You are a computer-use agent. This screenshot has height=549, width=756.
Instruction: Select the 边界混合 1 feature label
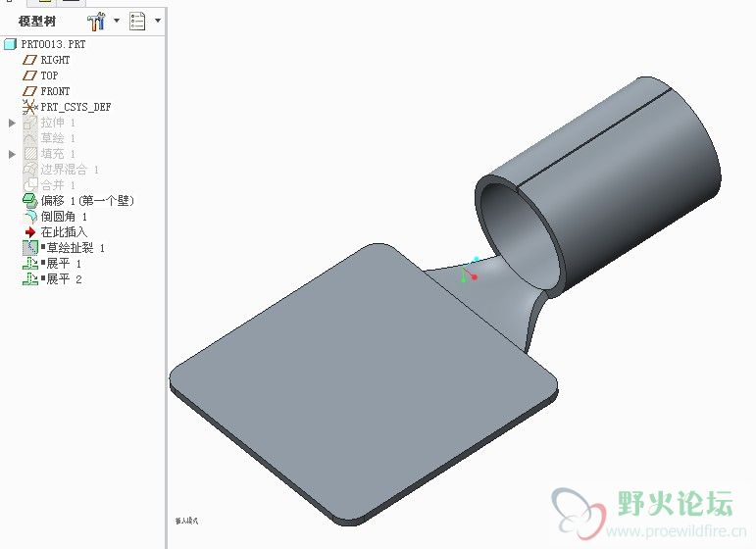[x=70, y=170]
